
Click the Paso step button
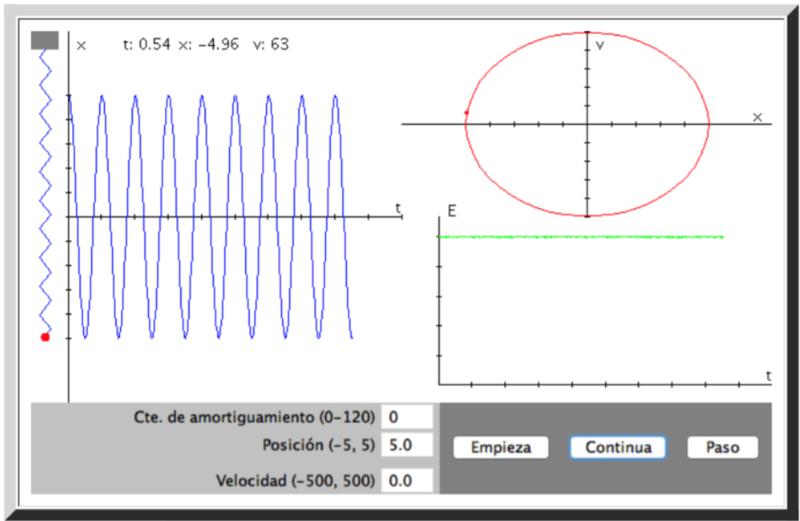(722, 448)
